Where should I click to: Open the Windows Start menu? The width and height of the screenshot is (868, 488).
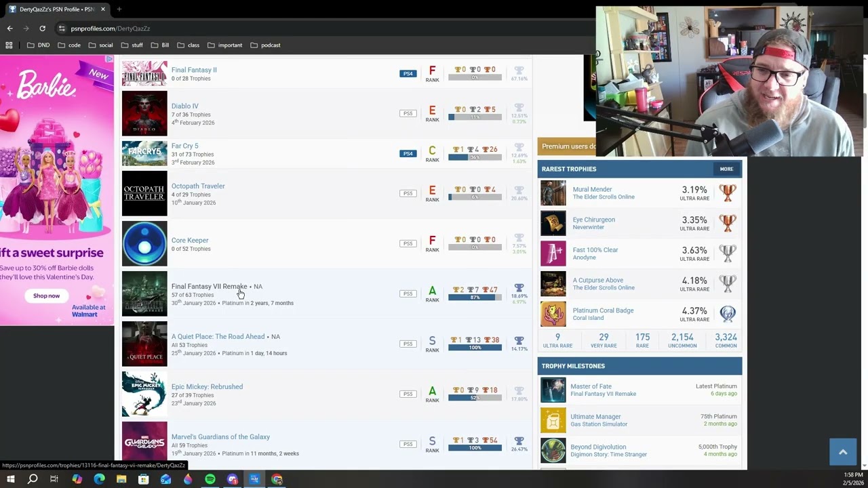pyautogui.click(x=11, y=479)
